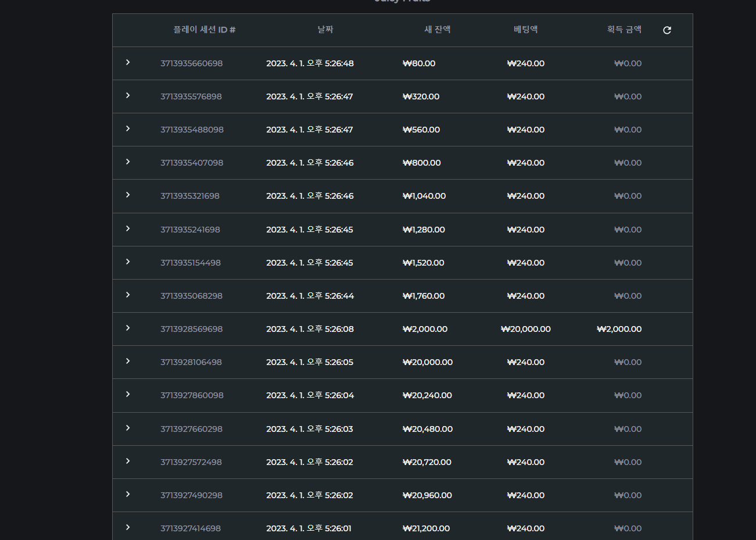756x540 pixels.
Task: Click the ₩800.00 balance cell
Action: pyautogui.click(x=422, y=163)
